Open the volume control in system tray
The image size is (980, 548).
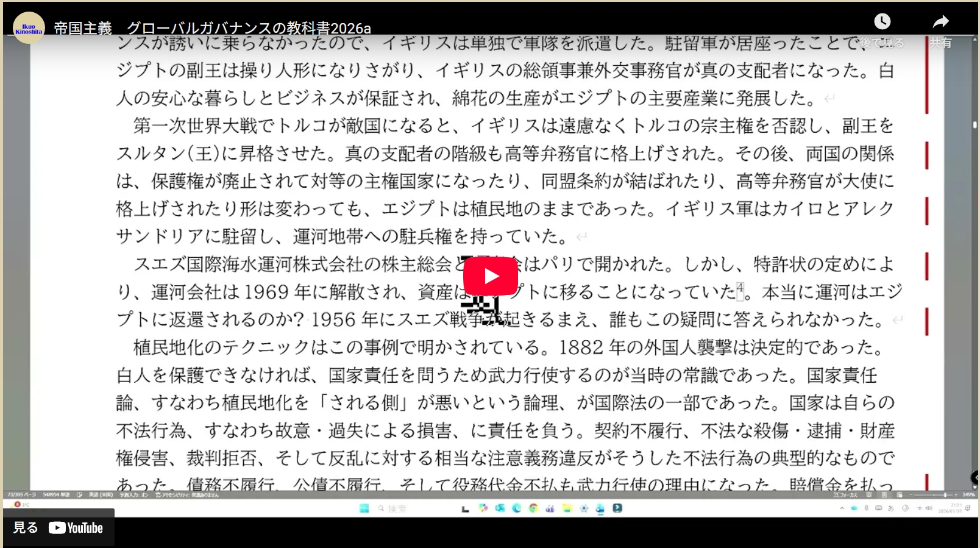pos(929,508)
